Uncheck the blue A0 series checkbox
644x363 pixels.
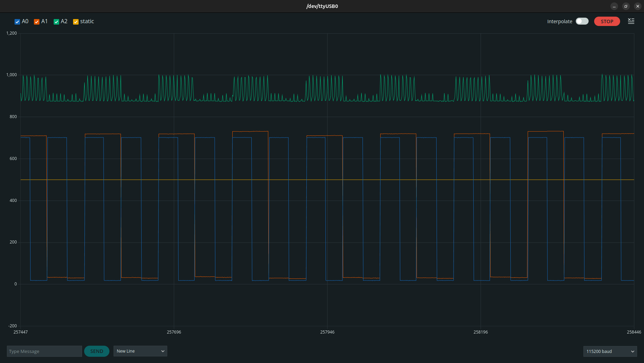[x=17, y=22]
